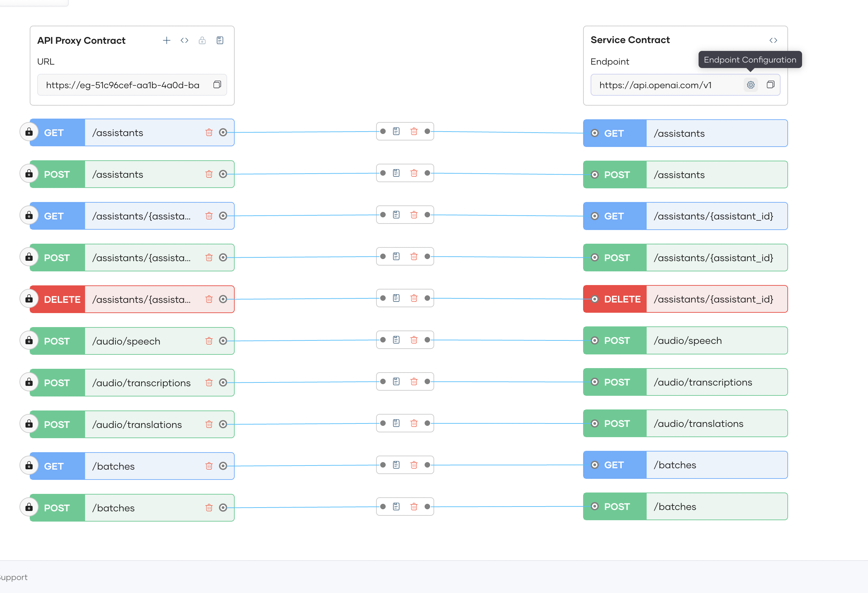Copy the Service Contract endpoint URL
This screenshot has height=593, width=868.
[770, 85]
